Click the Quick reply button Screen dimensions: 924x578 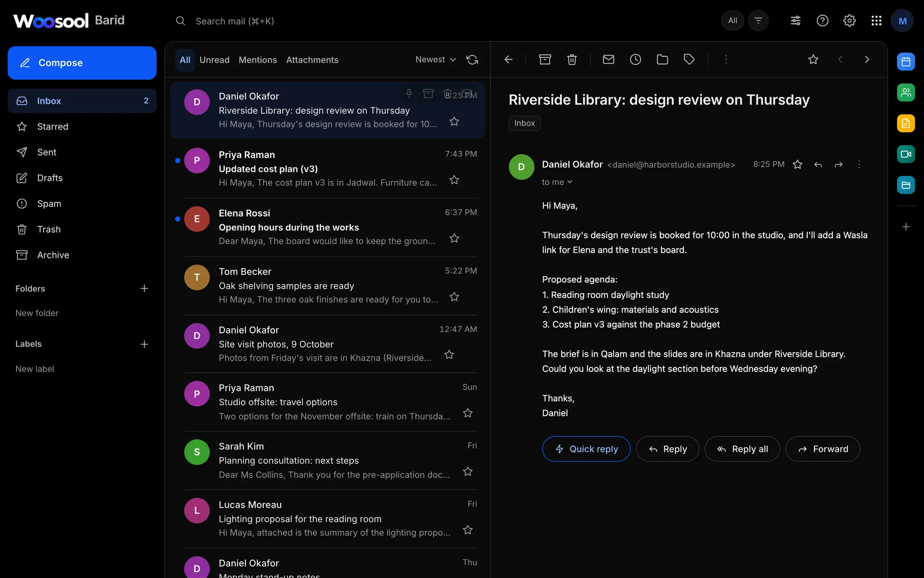586,449
